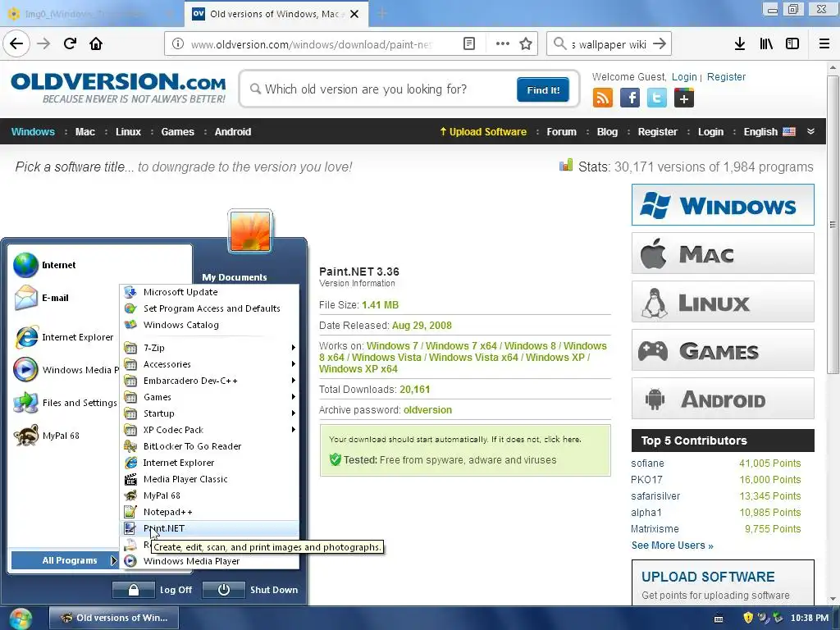Viewport: 840px width, 630px height.
Task: Select the Linux platform banner
Action: tap(723, 302)
